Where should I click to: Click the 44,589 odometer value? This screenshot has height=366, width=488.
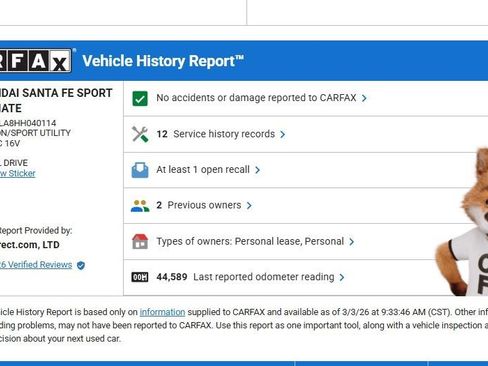coord(172,277)
